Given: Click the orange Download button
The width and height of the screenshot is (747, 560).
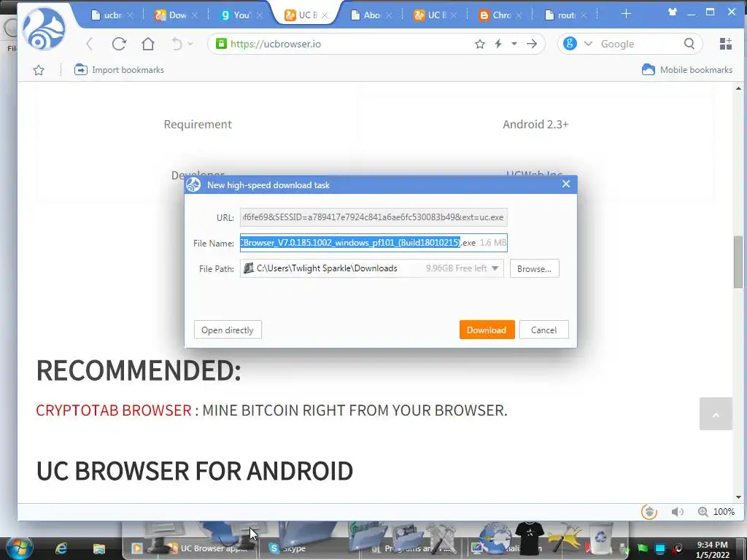Looking at the screenshot, I should tap(487, 330).
